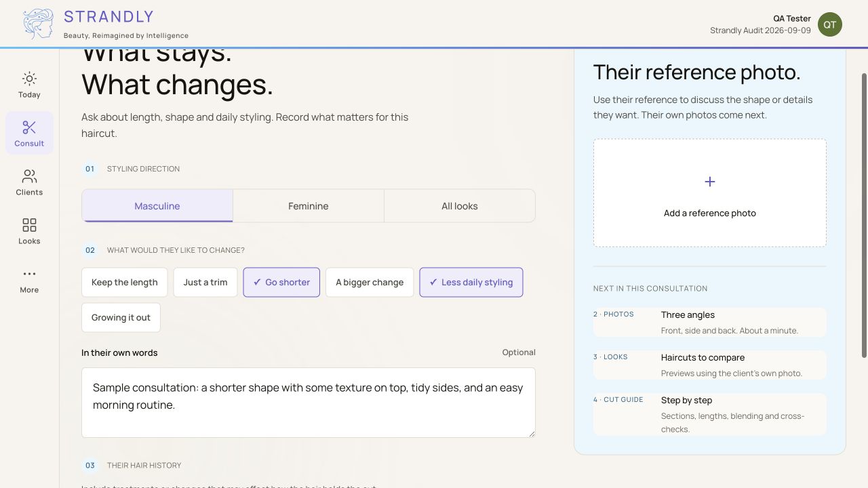Toggle the Keep the length chip
This screenshot has height=488, width=868.
coord(125,282)
